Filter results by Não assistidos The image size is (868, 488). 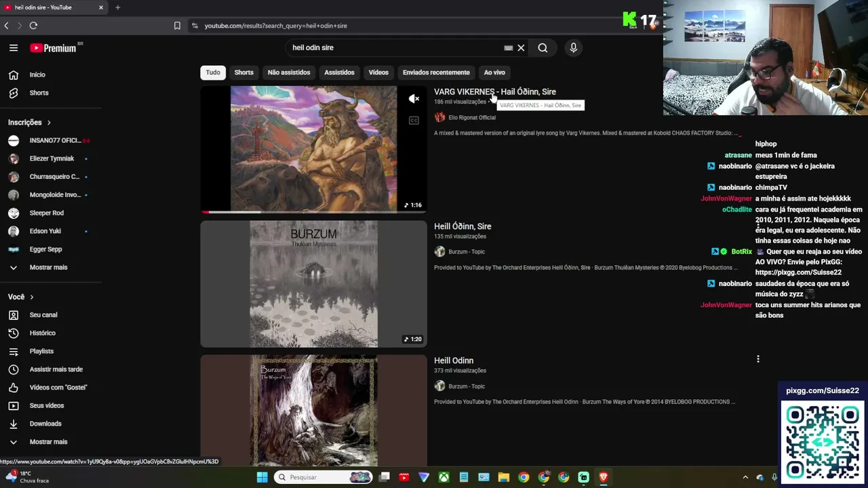289,73
